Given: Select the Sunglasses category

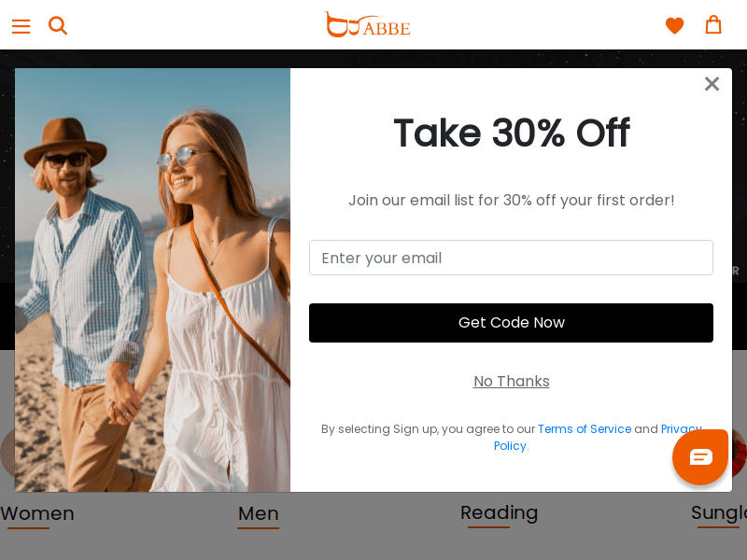Looking at the screenshot, I should pyautogui.click(x=719, y=512).
